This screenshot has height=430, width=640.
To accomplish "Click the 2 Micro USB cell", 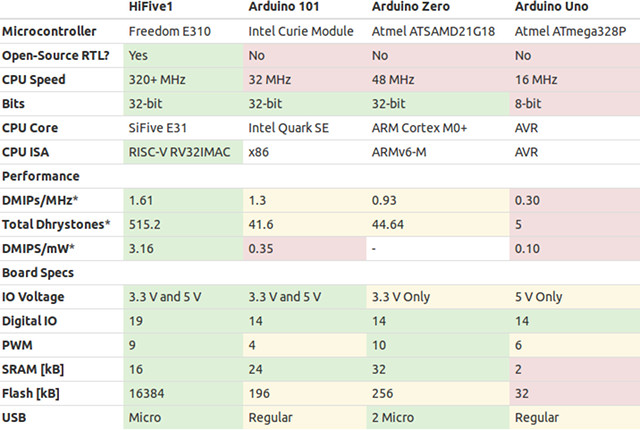I will pos(438,417).
